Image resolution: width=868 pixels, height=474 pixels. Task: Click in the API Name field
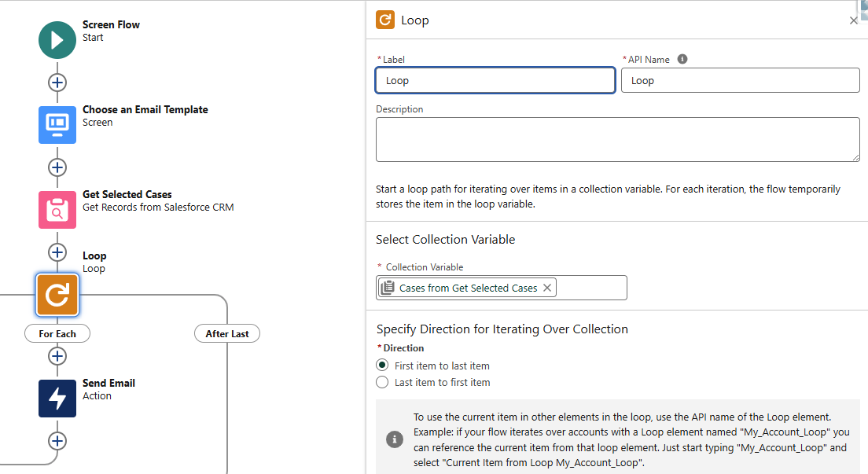pos(740,80)
